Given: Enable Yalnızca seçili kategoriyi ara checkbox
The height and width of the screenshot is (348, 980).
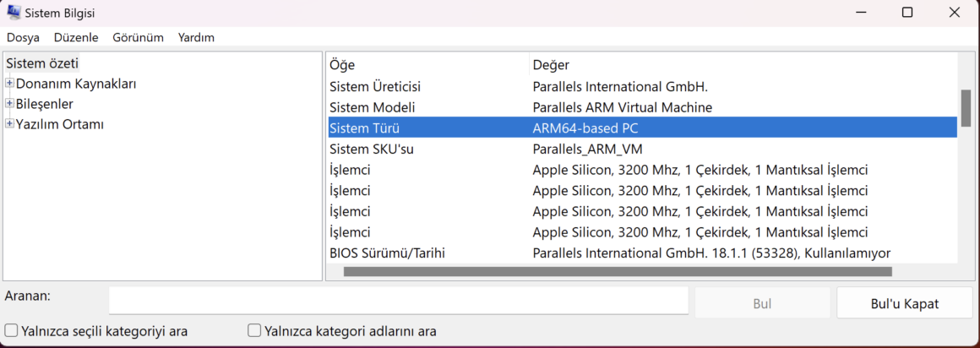Looking at the screenshot, I should tap(11, 330).
